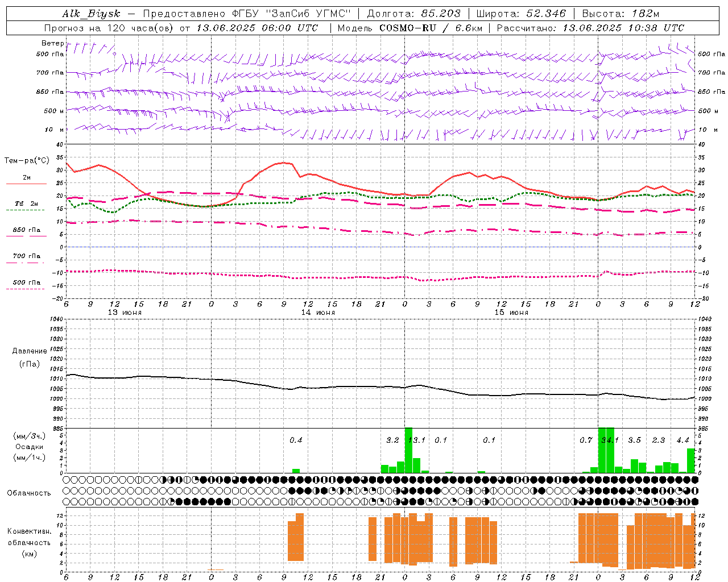The height and width of the screenshot is (582, 728).
Task: Click the precipitation total 0.4
Action: tap(296, 440)
